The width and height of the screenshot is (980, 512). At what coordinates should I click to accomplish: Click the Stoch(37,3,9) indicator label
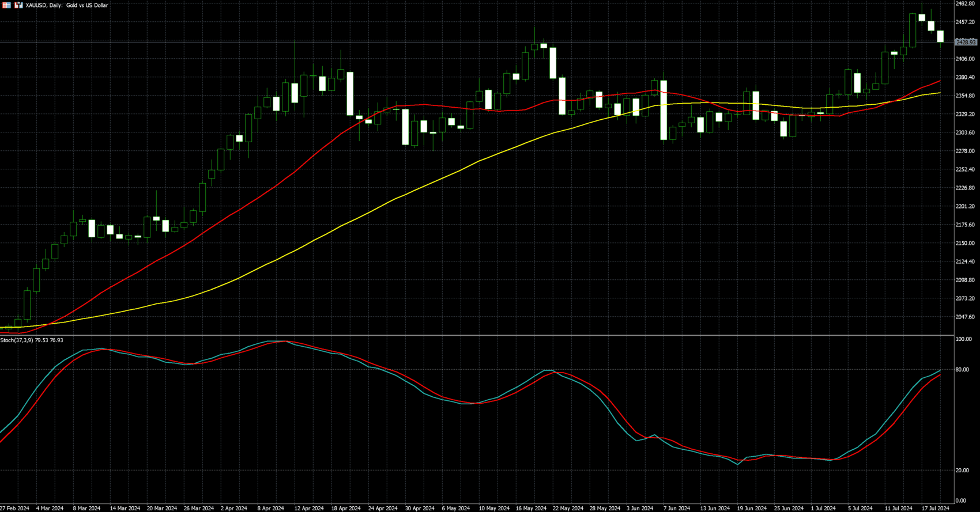[32, 340]
